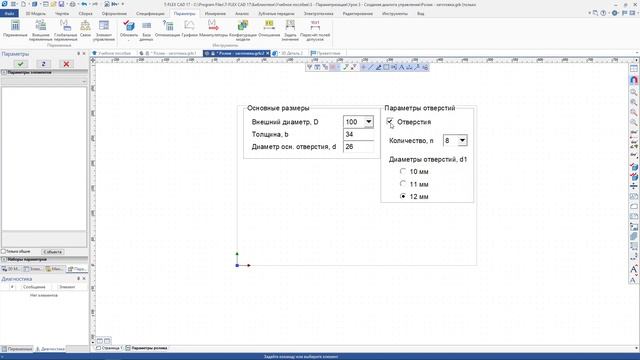This screenshot has width=640, height=360.
Task: Open База данных tool
Action: [x=146, y=30]
